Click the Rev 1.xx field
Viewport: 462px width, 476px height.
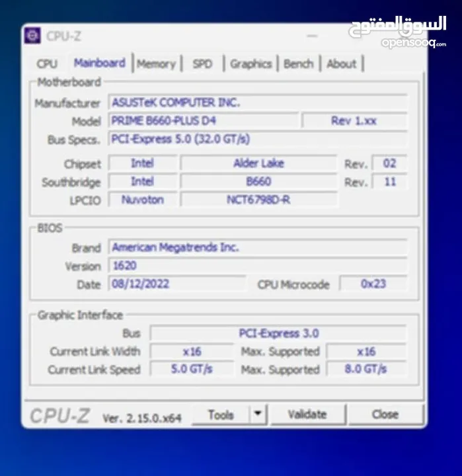(354, 121)
